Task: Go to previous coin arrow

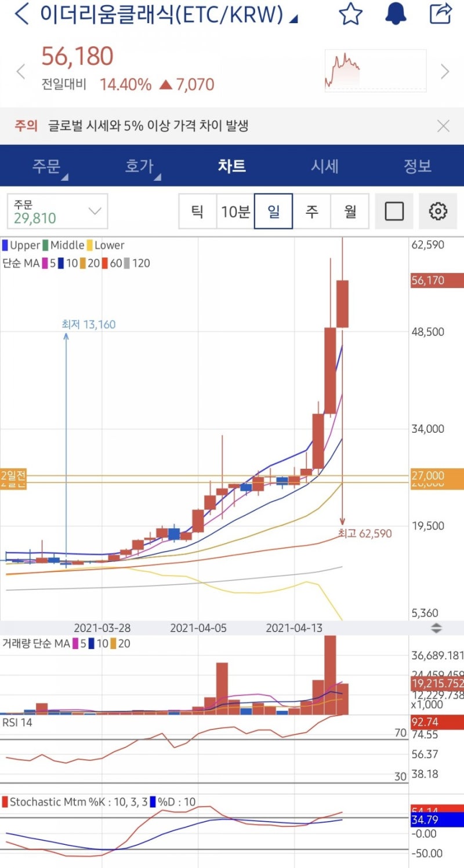Action: point(20,72)
